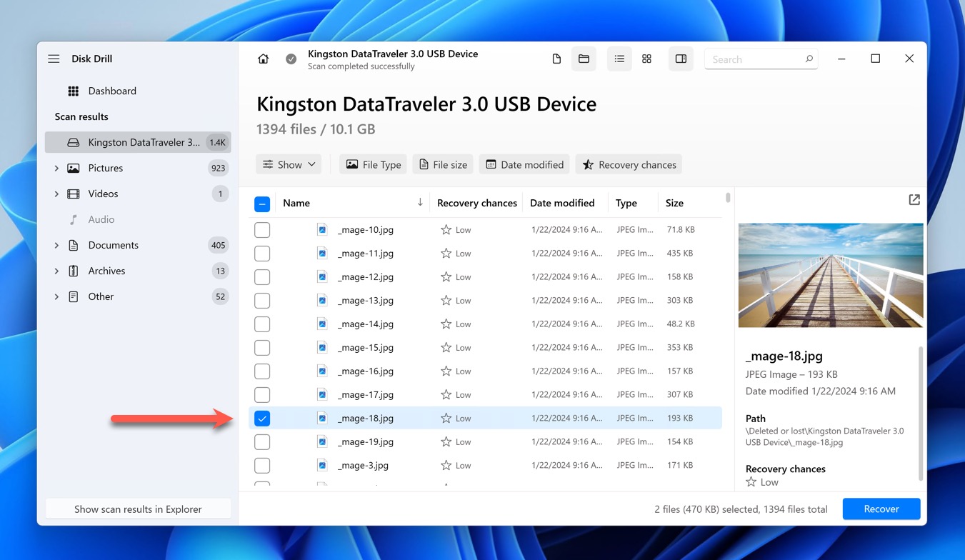Sort by Date modified column header
Viewport: 965px width, 560px height.
[562, 203]
